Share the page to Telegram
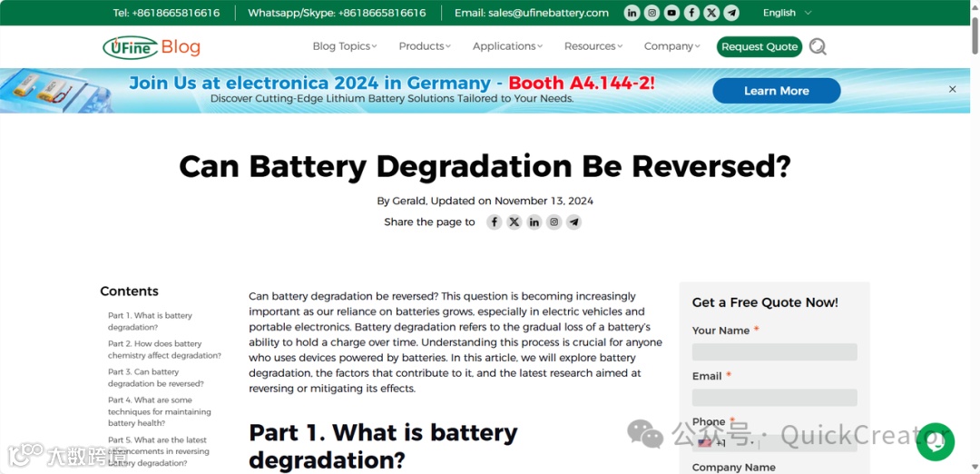This screenshot has height=474, width=980. click(573, 222)
